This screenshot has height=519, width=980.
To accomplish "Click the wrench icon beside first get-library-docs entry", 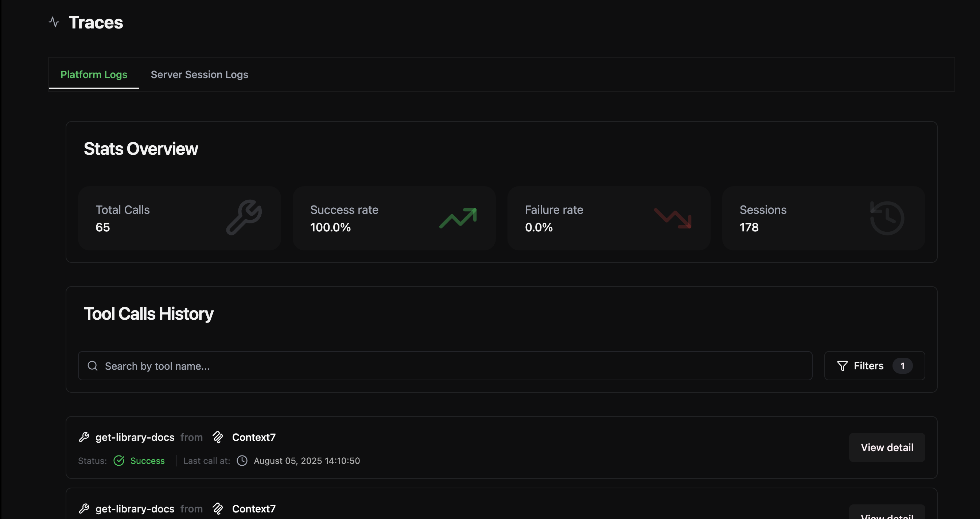I will [84, 437].
